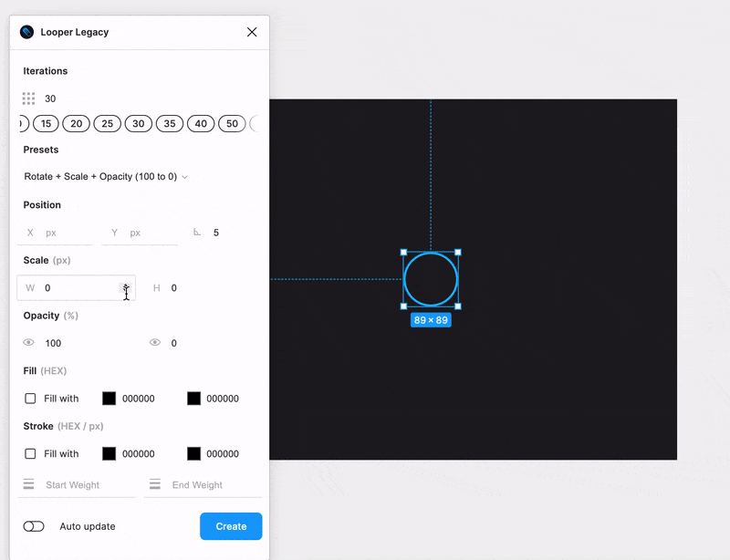
Task: Click the Presets dropdown chevron arrow
Action: [185, 177]
